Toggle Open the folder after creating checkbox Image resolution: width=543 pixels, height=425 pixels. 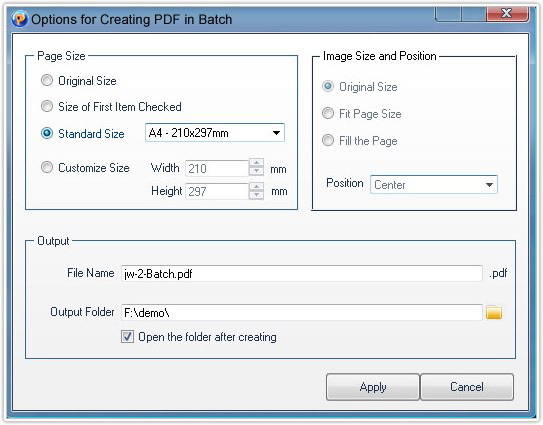[x=127, y=336]
